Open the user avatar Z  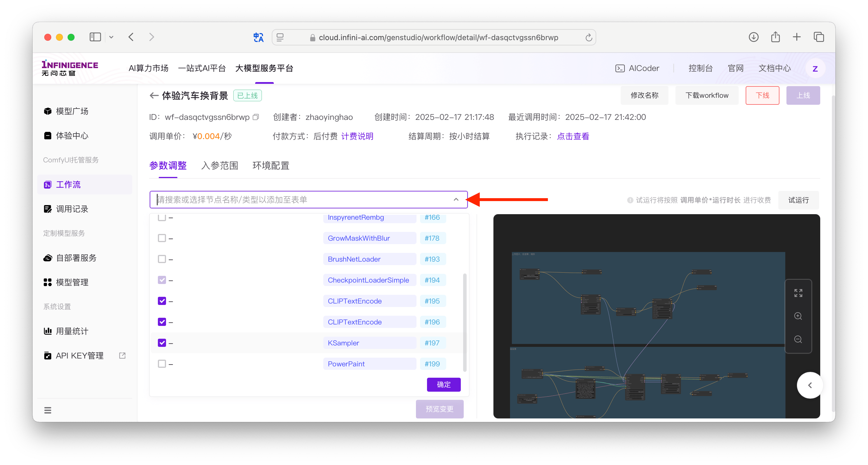point(815,69)
